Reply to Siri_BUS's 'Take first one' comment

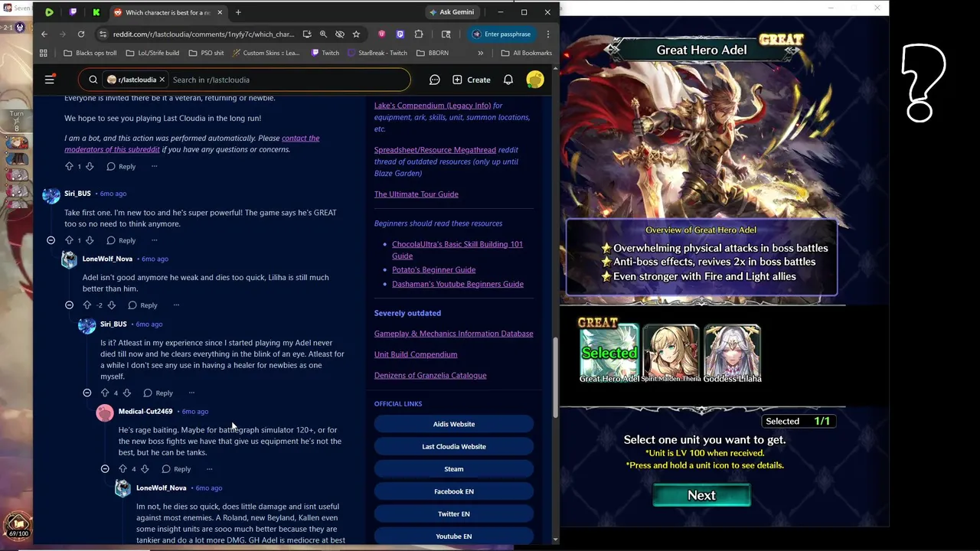point(121,240)
